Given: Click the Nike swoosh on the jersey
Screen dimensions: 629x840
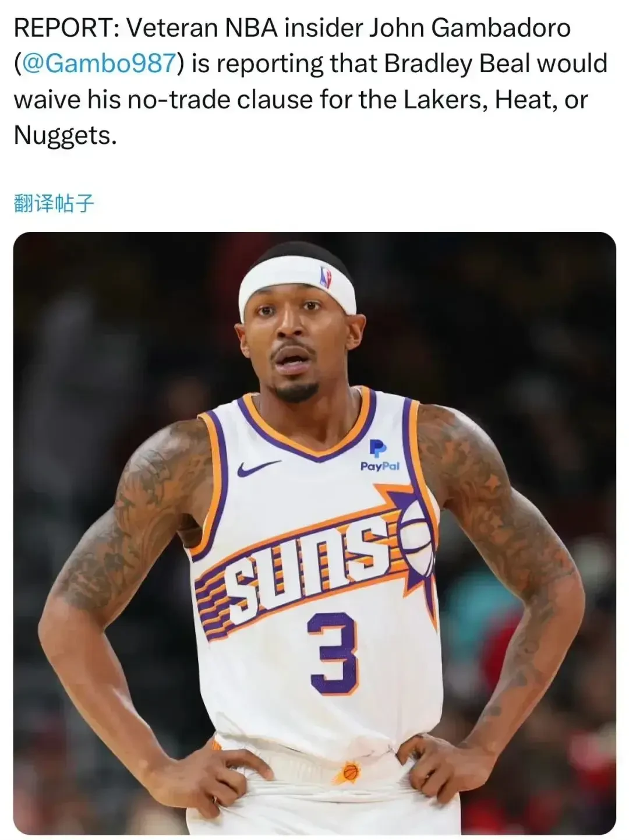Looking at the screenshot, I should pyautogui.click(x=259, y=468).
